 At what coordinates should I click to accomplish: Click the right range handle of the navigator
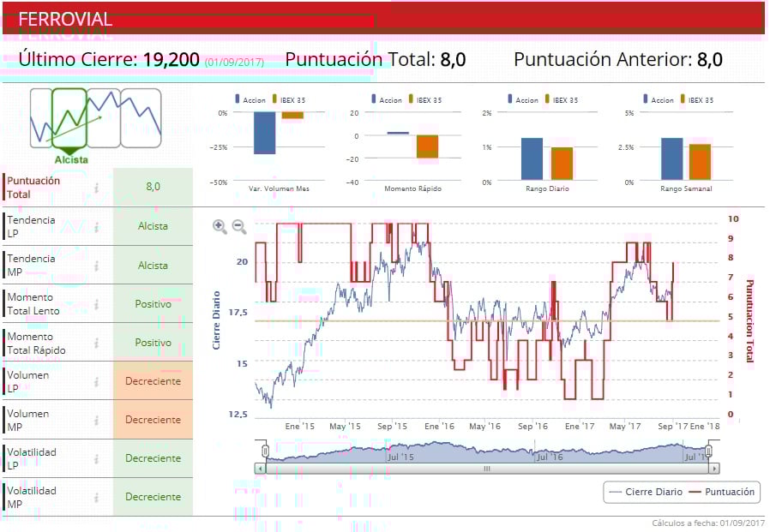pos(708,451)
